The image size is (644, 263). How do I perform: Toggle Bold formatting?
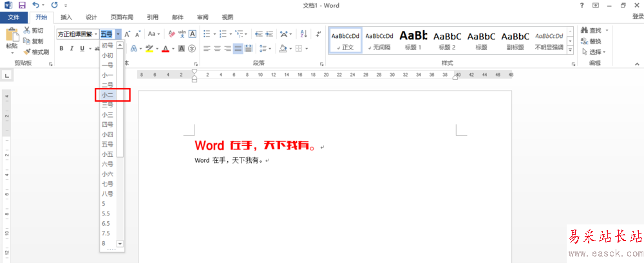pyautogui.click(x=61, y=48)
